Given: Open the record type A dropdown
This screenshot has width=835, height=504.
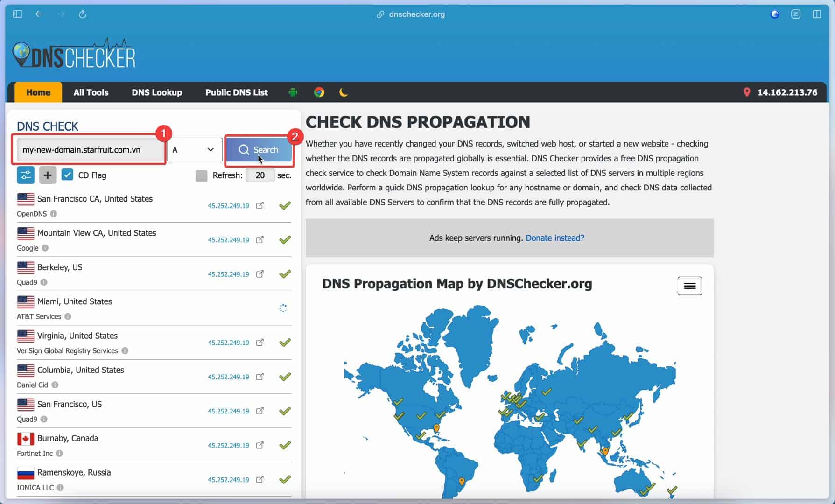Looking at the screenshot, I should (195, 150).
